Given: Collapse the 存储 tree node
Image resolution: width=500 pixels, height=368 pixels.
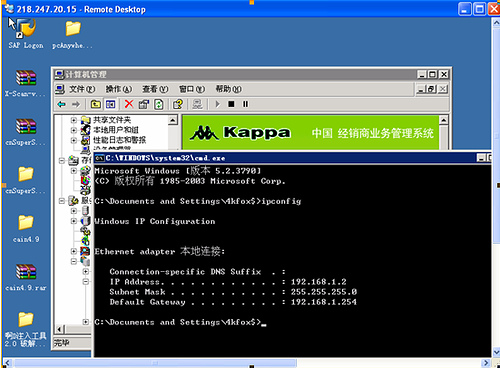Looking at the screenshot, I should 62,161.
